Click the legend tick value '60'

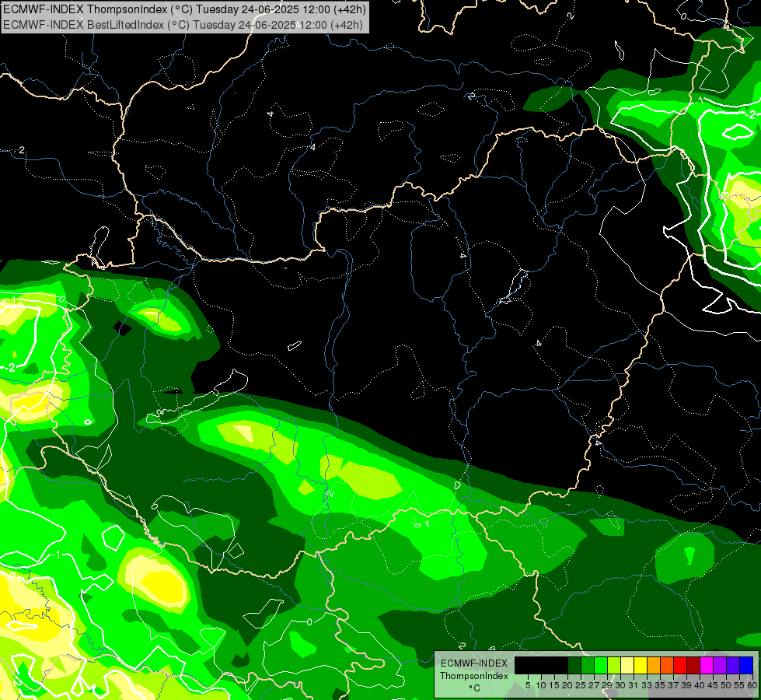point(752,685)
